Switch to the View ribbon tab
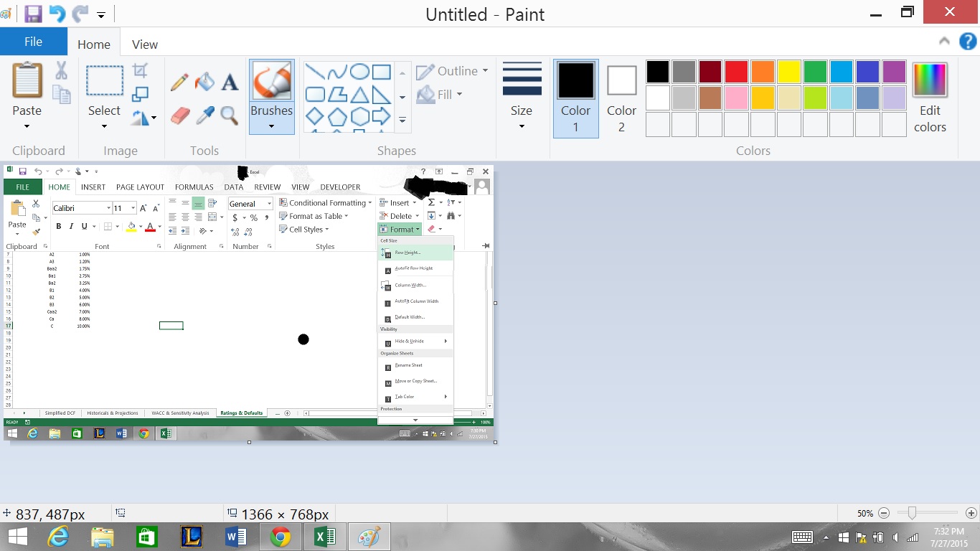Viewport: 980px width, 551px height. [144, 44]
